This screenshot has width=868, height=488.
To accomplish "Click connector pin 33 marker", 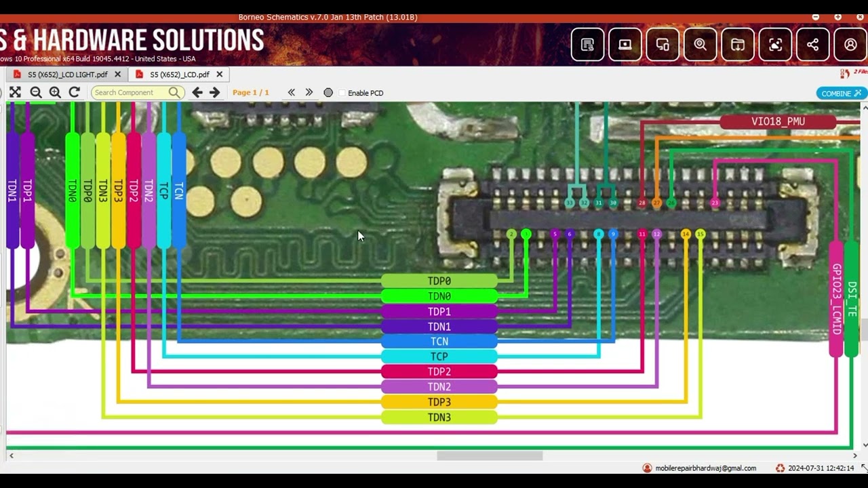I will 570,203.
